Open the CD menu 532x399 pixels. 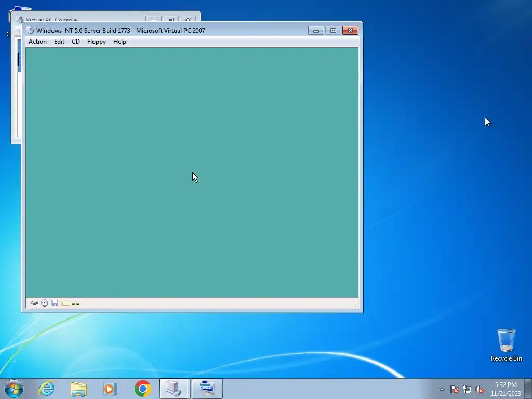click(x=76, y=42)
